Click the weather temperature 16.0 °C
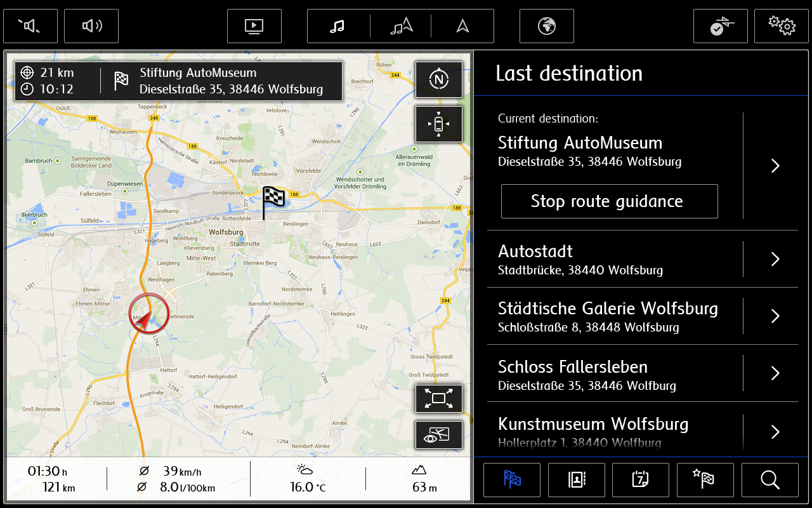Image resolution: width=812 pixels, height=508 pixels. click(307, 487)
